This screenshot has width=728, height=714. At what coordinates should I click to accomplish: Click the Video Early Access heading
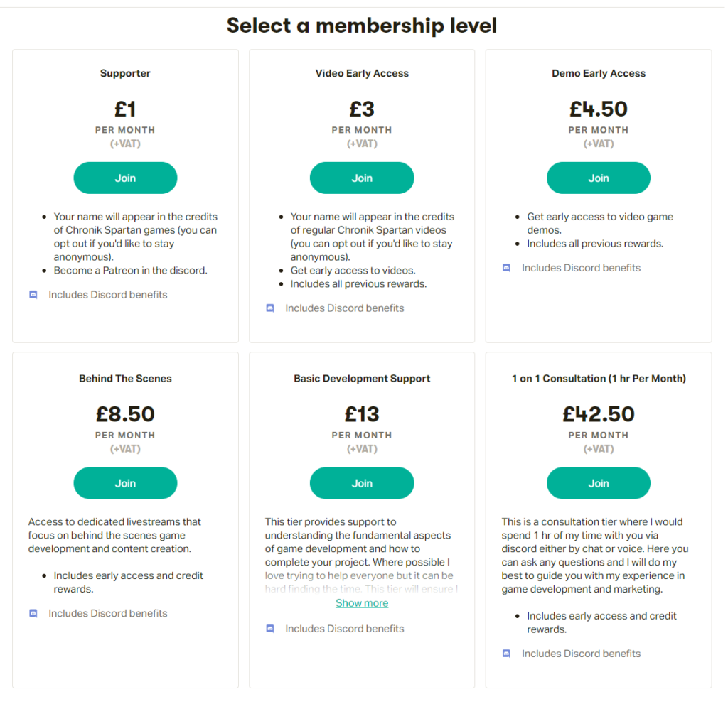(362, 73)
